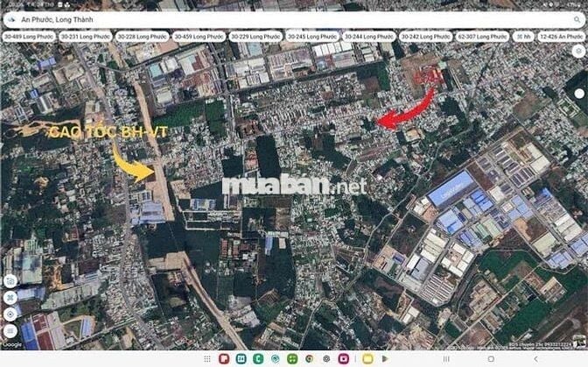
Task: Choose the 30-244 Long Phước chip
Action: 369,37
